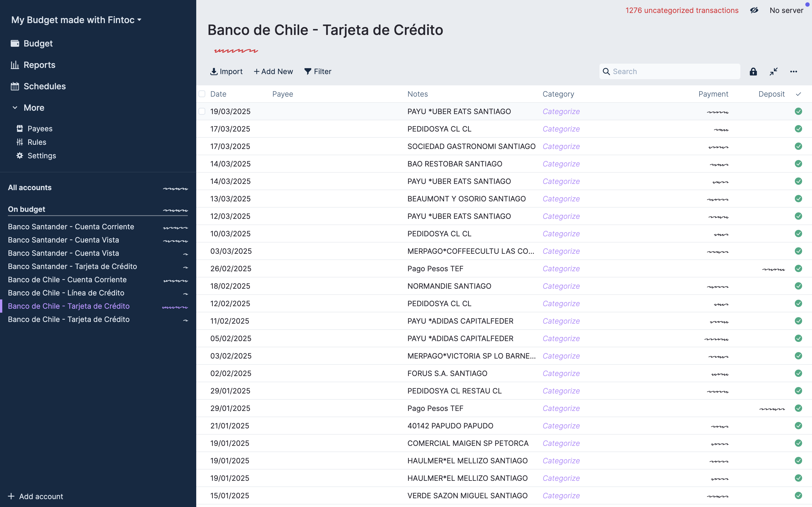Click the cleared checkmark on 19/03/2025 row
Screen dimensions: 812x507
(x=798, y=111)
